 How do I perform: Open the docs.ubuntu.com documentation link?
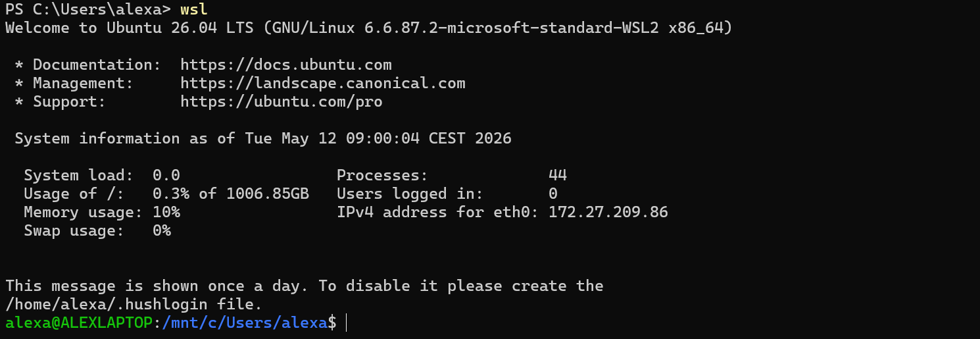click(x=286, y=65)
